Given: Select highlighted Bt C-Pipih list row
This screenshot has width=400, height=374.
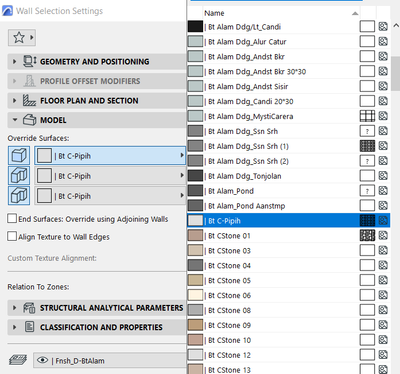Looking at the screenshot, I should [288, 221].
